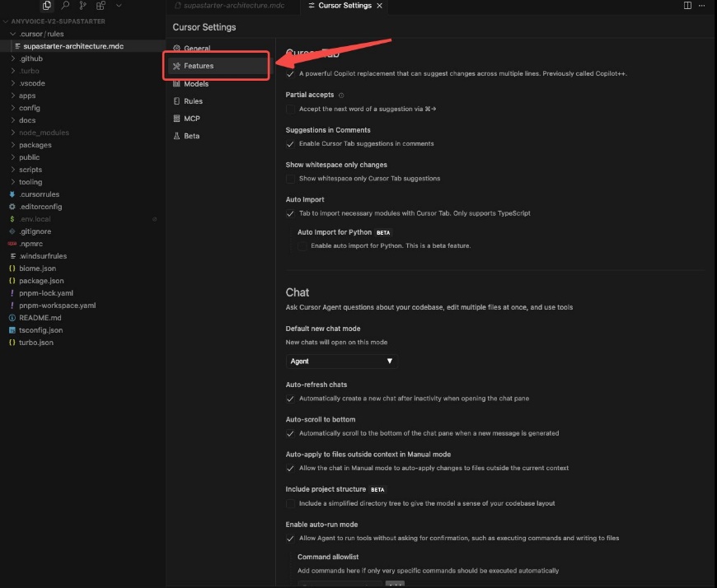Open the Explorer view icon

47,6
